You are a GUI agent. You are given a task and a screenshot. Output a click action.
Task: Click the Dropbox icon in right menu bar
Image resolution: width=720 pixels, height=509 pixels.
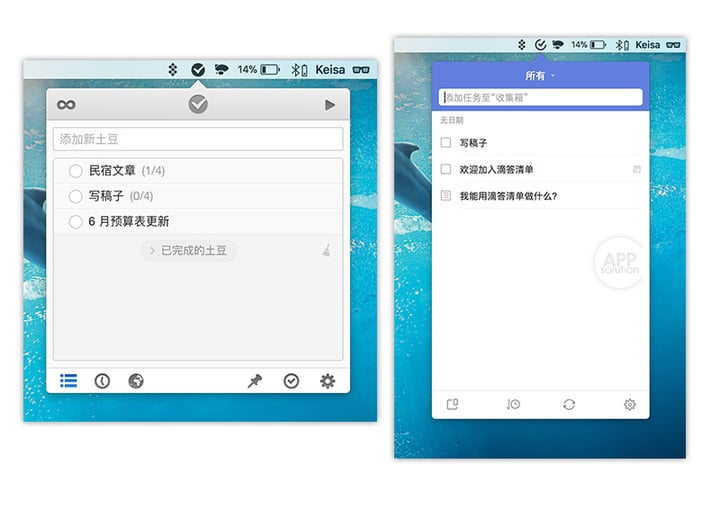[x=522, y=45]
